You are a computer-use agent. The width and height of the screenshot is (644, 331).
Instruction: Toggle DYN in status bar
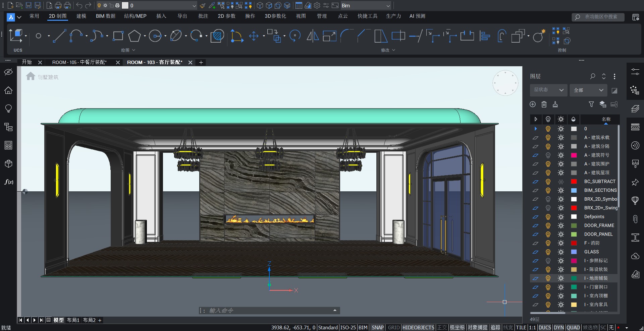click(559, 327)
